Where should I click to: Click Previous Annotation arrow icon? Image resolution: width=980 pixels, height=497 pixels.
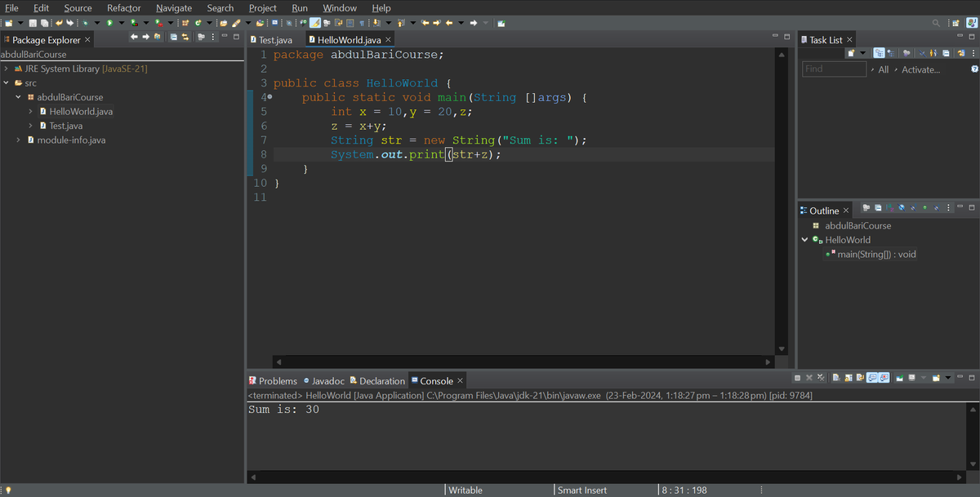point(400,23)
